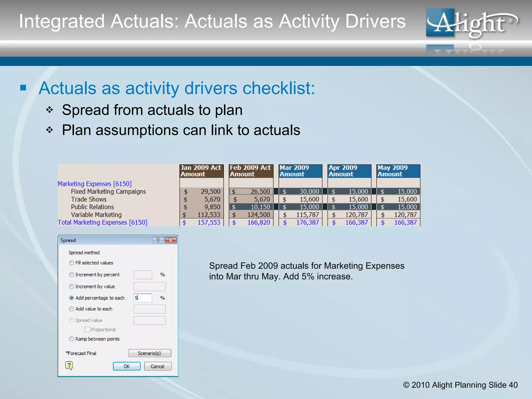
Task: Select the Mar 115,787 Variable Marketing cell
Action: (x=300, y=215)
